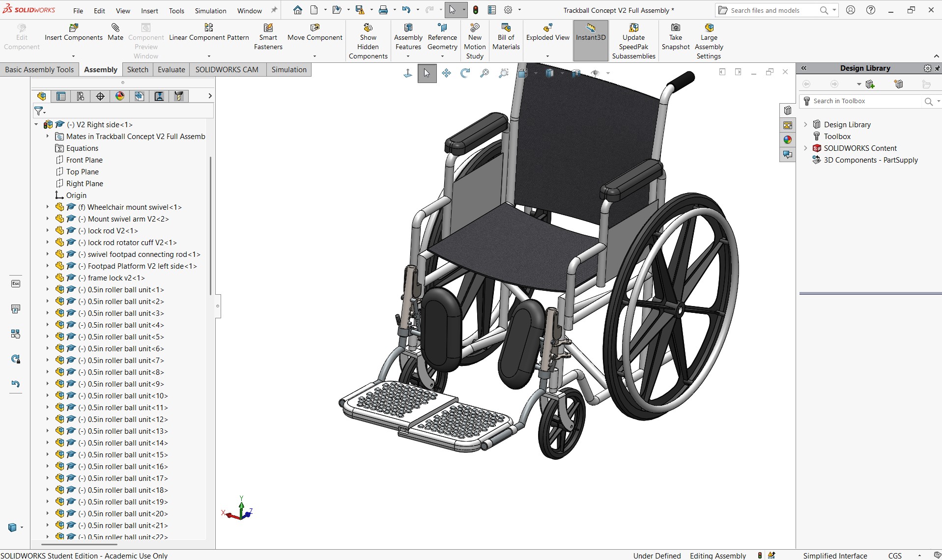Collapse the V2 Right side<1> node
The image size is (942, 560).
[x=36, y=125]
